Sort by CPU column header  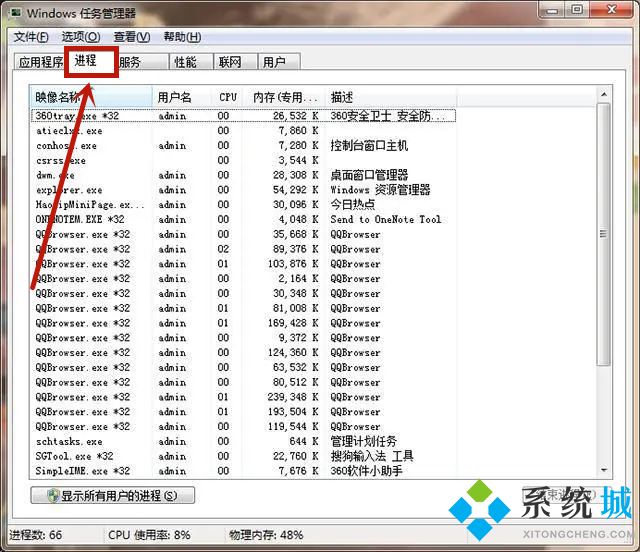[227, 97]
